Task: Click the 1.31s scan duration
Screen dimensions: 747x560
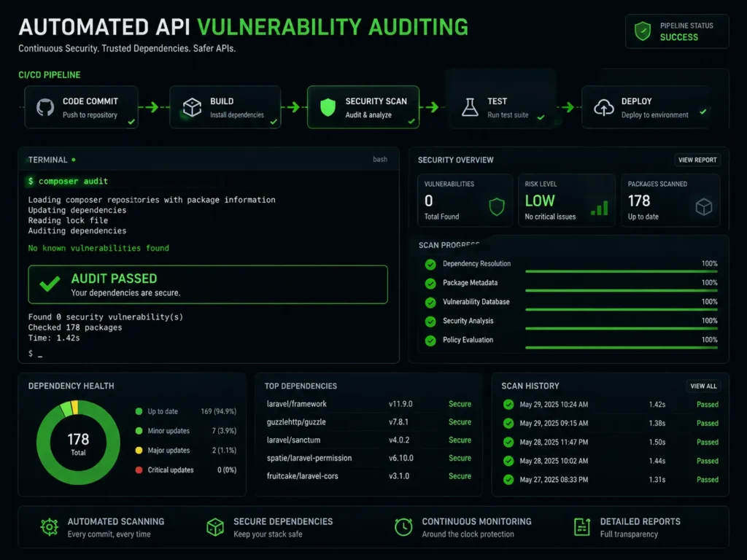Action: (657, 480)
